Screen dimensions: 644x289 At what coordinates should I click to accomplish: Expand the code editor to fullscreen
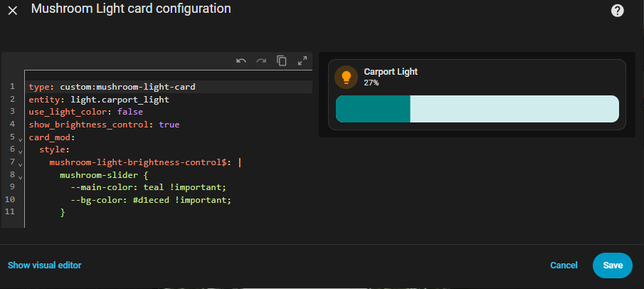(302, 61)
